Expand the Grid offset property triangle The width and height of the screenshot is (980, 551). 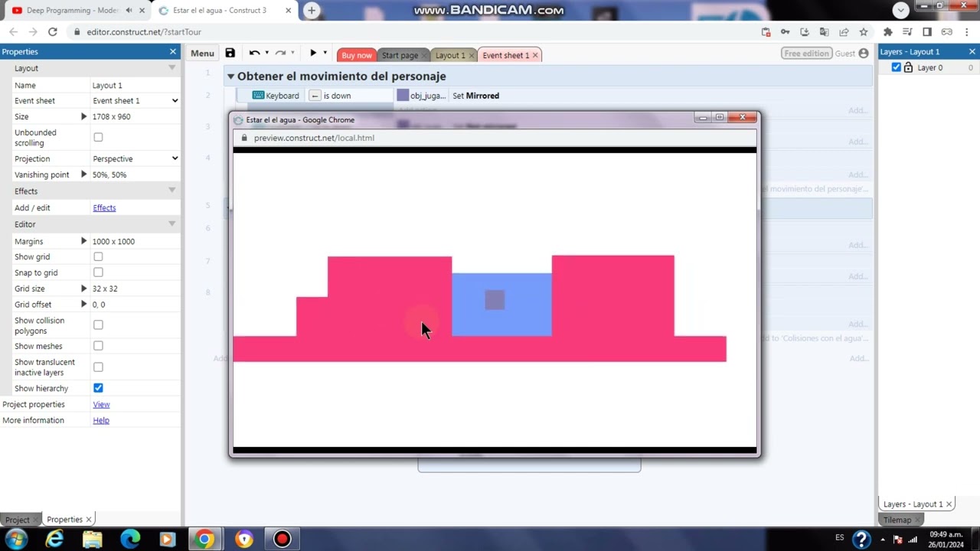(84, 304)
